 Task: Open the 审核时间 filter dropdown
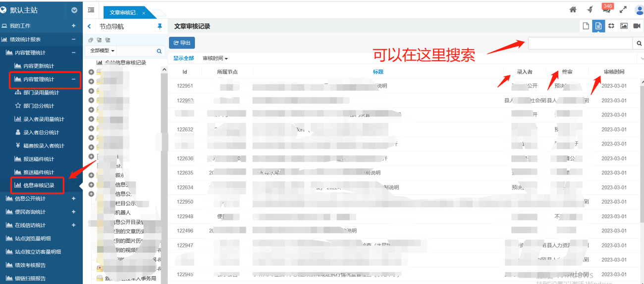coord(215,58)
